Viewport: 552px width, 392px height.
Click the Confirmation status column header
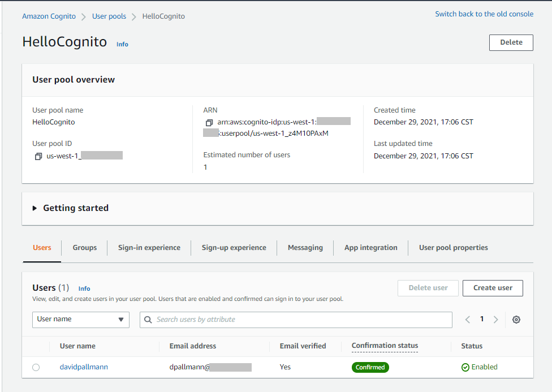(385, 346)
